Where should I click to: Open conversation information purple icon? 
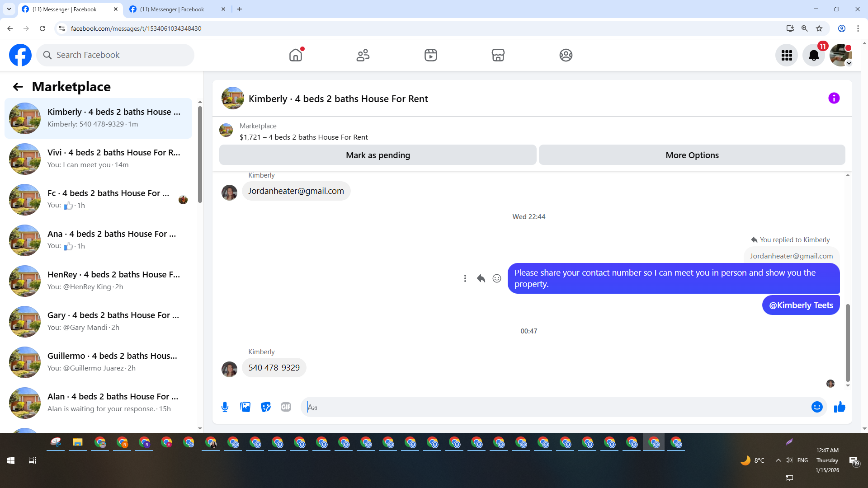click(834, 99)
